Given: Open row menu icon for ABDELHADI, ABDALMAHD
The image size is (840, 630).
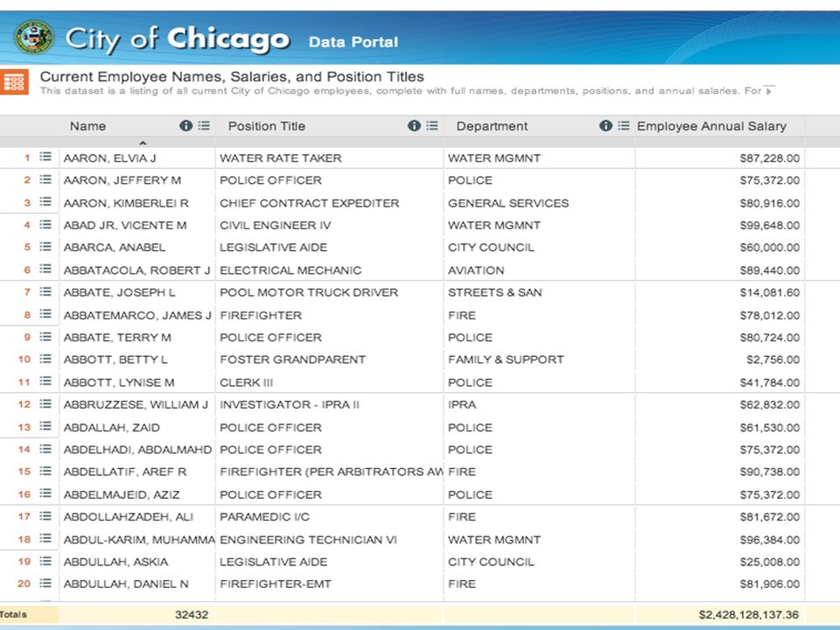Looking at the screenshot, I should pyautogui.click(x=45, y=449).
